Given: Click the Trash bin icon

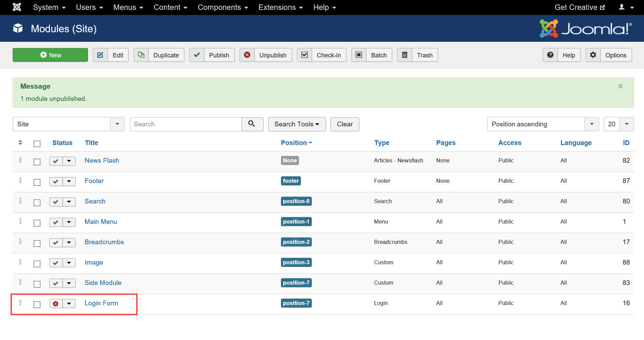Looking at the screenshot, I should pyautogui.click(x=405, y=55).
